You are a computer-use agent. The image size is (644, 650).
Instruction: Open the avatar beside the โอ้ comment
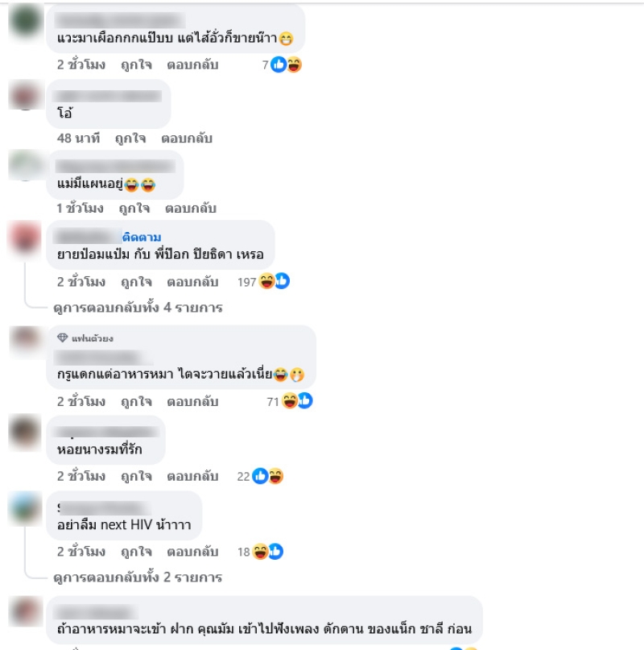coord(26,96)
